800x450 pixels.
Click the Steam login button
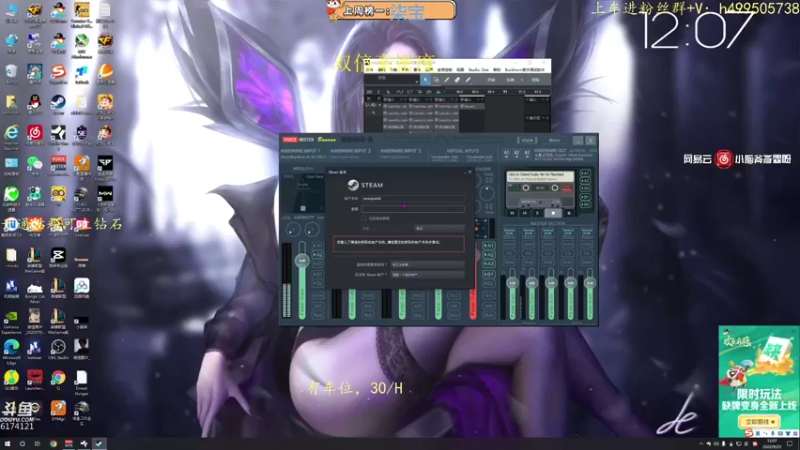coord(388,229)
